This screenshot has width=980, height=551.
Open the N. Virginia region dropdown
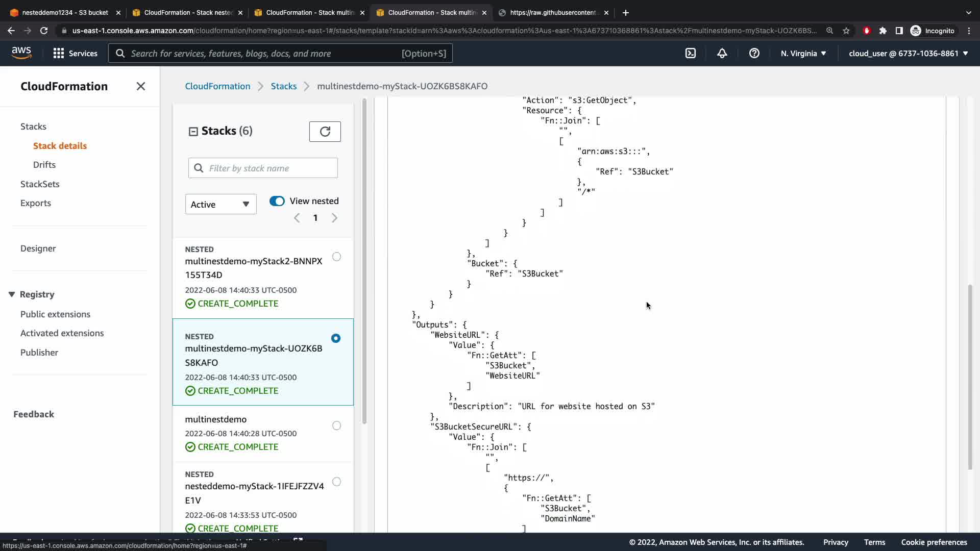coord(803,53)
